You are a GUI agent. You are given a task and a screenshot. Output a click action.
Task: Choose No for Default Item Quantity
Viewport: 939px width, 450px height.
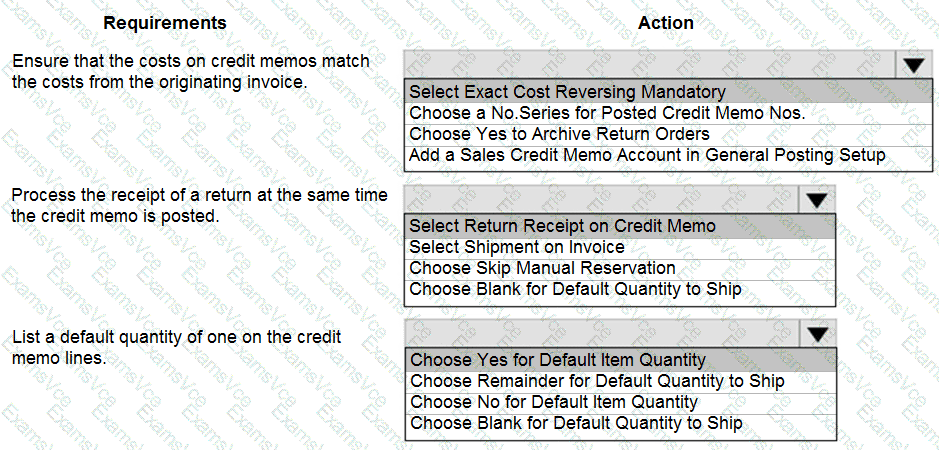point(553,402)
